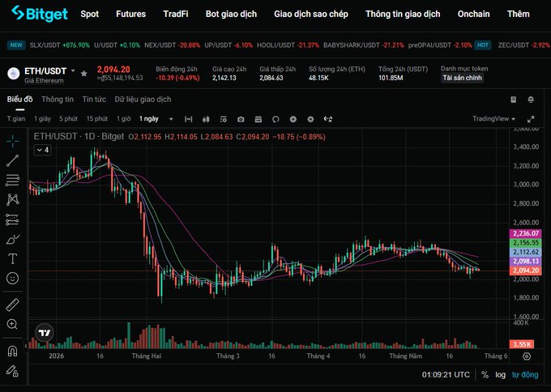The image size is (551, 392).
Task: Select the XABCD pattern tool
Action: (x=13, y=199)
